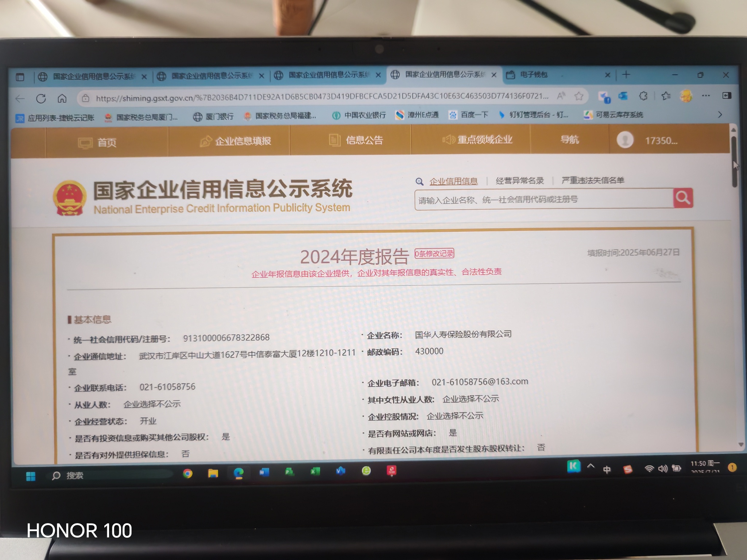
Task: Switch to the first 国家企业信用信息公示系统 tab
Action: (x=93, y=77)
